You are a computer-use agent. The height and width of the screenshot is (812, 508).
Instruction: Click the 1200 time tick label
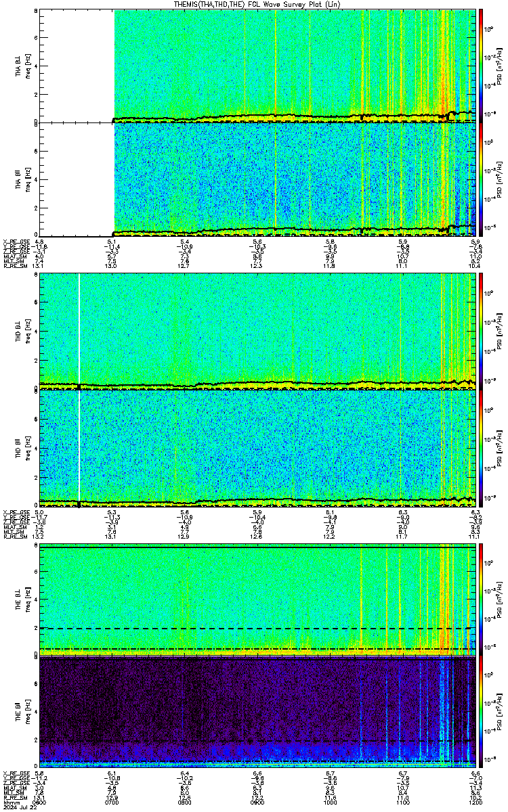(475, 802)
